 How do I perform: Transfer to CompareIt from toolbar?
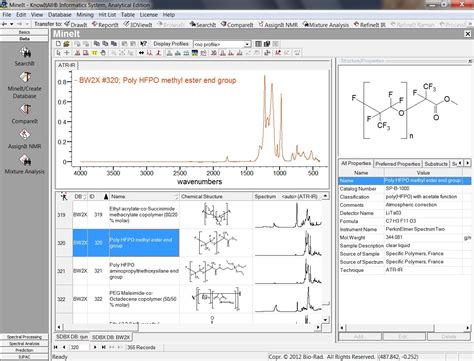(237, 24)
